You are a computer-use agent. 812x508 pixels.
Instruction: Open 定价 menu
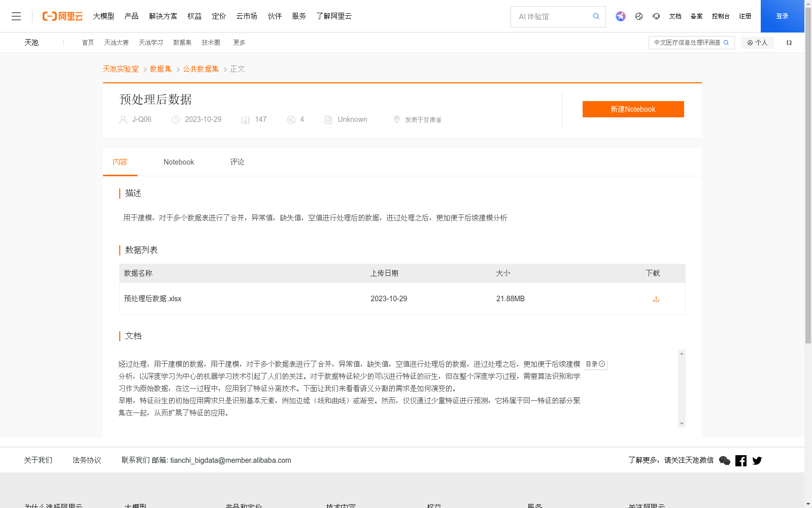[x=219, y=16]
